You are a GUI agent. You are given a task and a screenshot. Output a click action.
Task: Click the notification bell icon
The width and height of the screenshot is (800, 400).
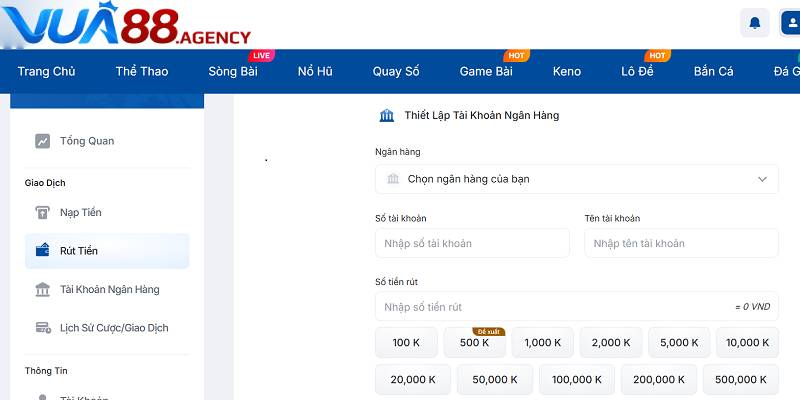754,22
